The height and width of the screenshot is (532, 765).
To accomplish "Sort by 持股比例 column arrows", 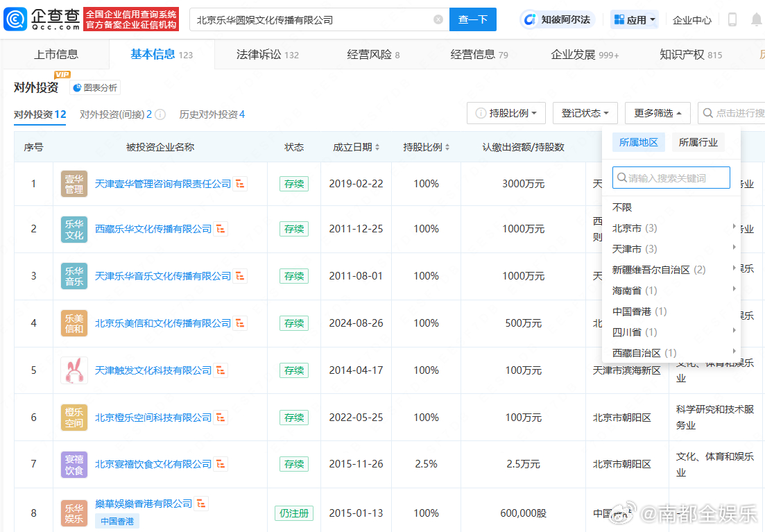I will tap(447, 147).
